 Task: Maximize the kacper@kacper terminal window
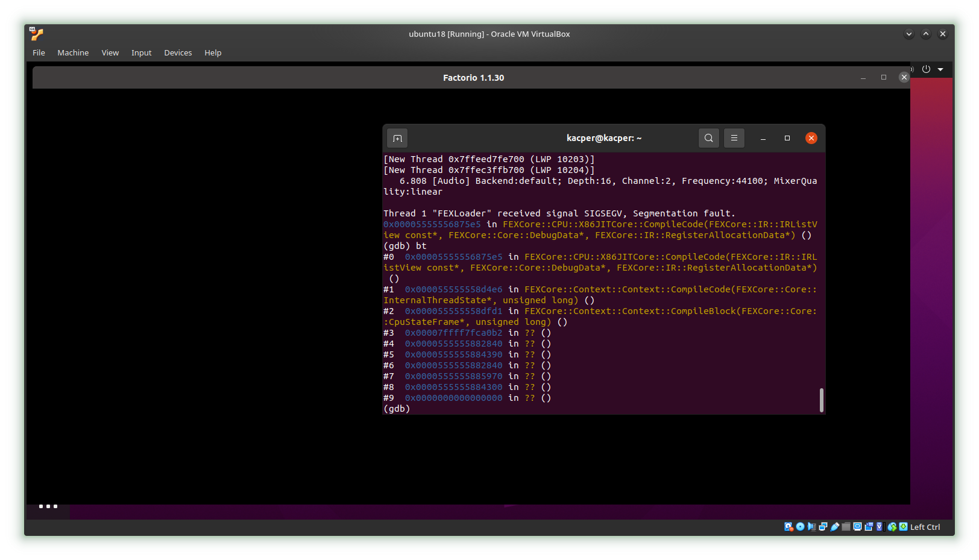tap(787, 138)
